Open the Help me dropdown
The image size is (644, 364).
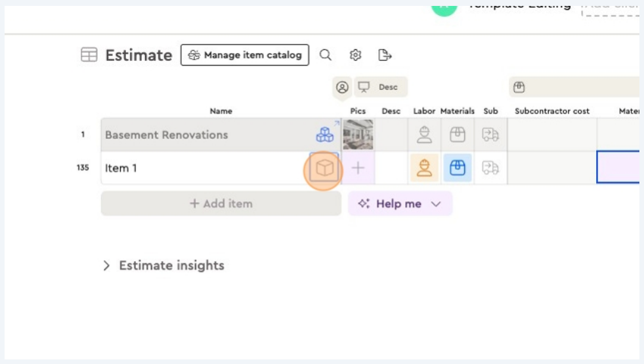pos(400,204)
